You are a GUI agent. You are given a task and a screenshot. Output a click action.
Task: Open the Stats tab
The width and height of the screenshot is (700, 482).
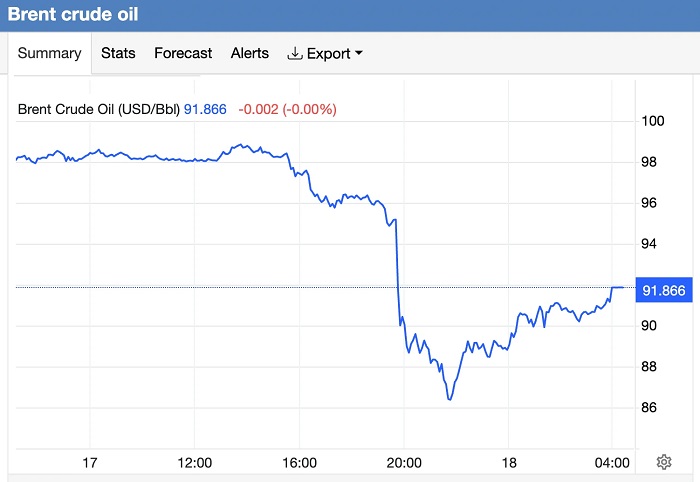pyautogui.click(x=118, y=53)
